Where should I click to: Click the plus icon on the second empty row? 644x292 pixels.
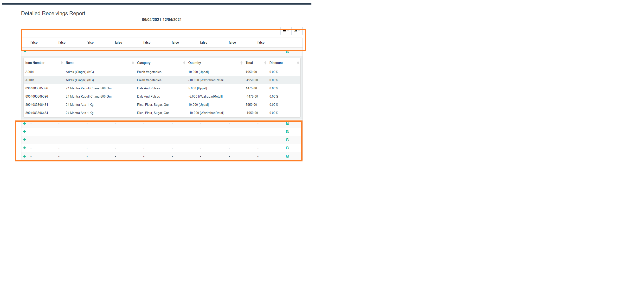click(25, 131)
